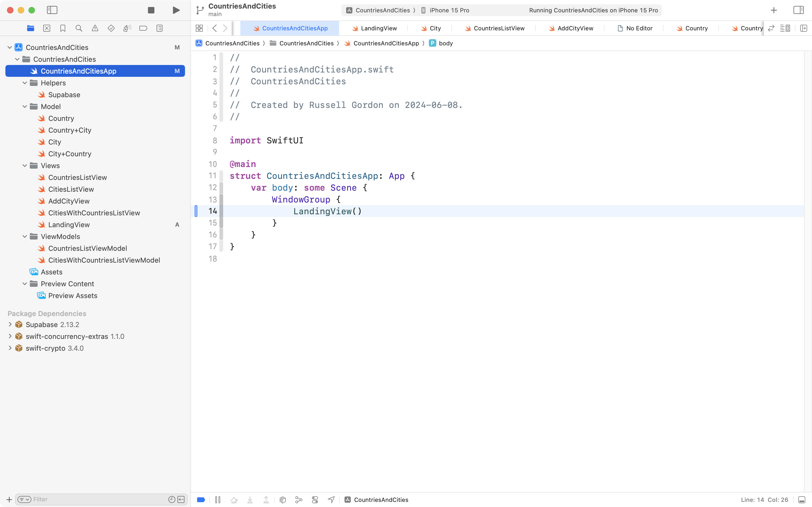812x507 pixels.
Task: Open the Bookmark navigator icon
Action: coord(63,28)
